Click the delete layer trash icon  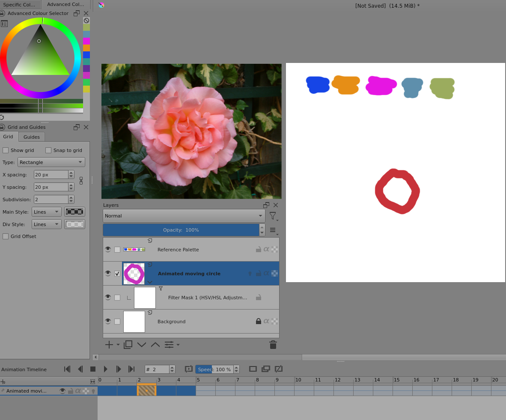tap(273, 345)
